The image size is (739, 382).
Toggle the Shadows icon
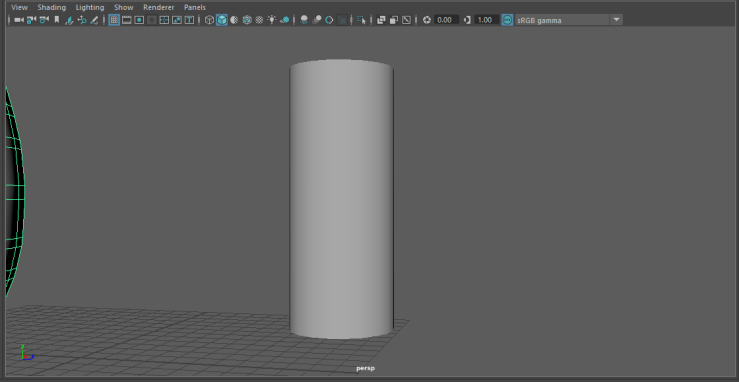click(285, 20)
